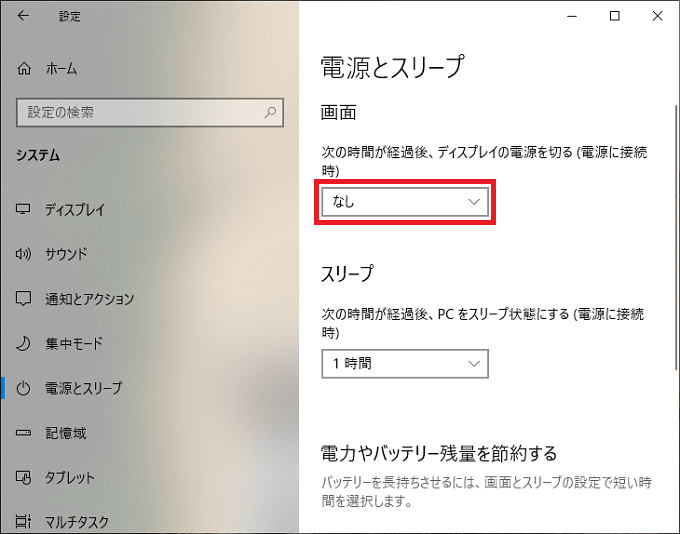Screen dimensions: 680x534
Task: Click the PC sleep label text
Action: (482, 323)
